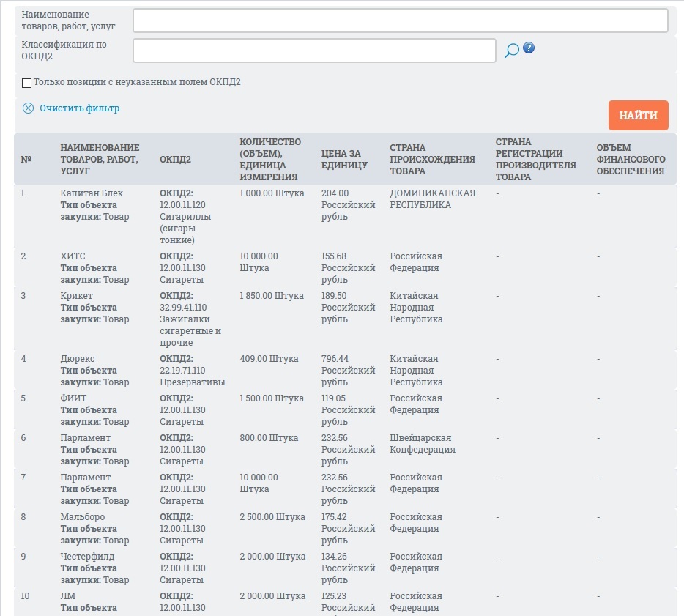Focus the Наименование товаров, работ, услуг field
This screenshot has height=616, width=684.
click(400, 21)
